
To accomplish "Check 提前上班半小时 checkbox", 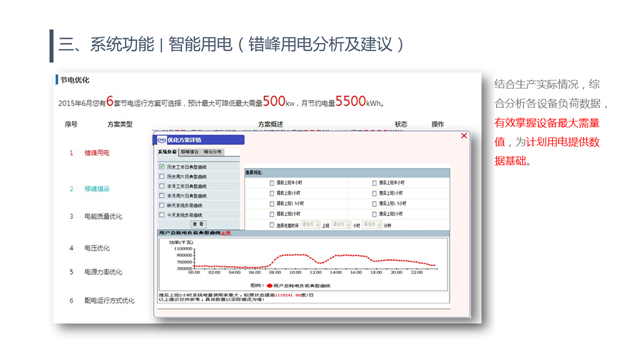I will 272,183.
